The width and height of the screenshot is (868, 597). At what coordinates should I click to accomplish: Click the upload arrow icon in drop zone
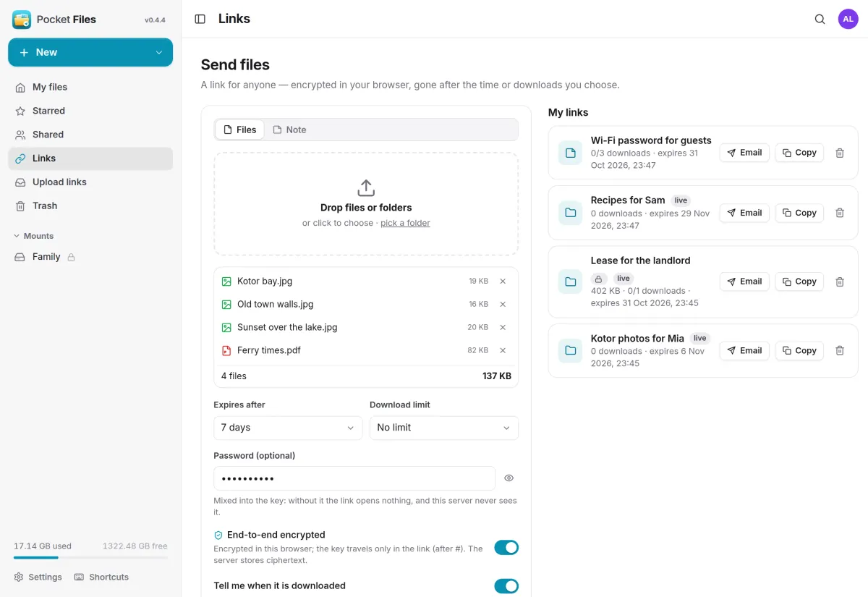pyautogui.click(x=366, y=188)
